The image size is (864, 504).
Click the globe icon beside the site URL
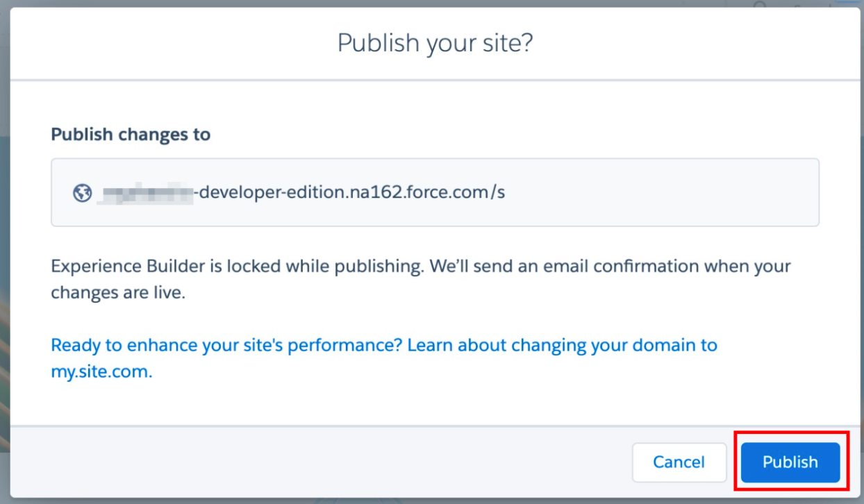pos(82,192)
